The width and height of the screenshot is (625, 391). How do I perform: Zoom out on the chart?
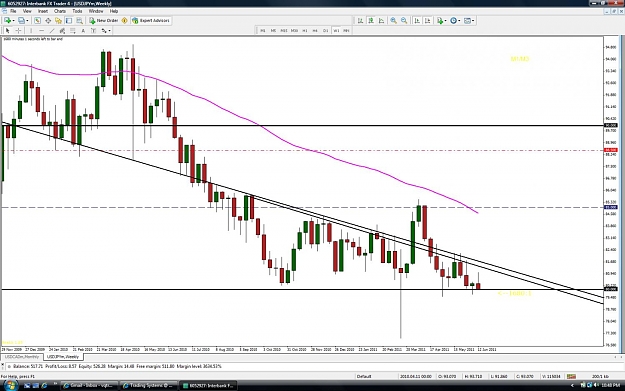[404, 20]
